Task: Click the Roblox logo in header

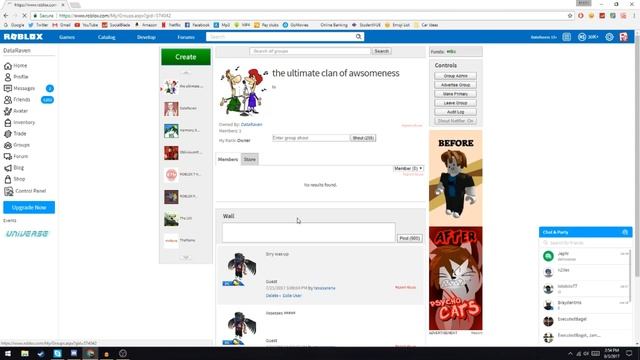Action: pyautogui.click(x=23, y=37)
